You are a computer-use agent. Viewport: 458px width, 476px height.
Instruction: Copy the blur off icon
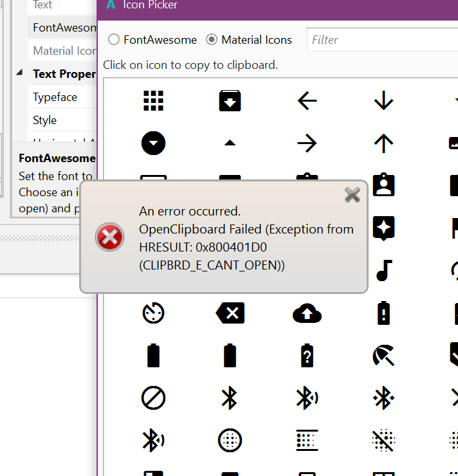[x=383, y=440]
